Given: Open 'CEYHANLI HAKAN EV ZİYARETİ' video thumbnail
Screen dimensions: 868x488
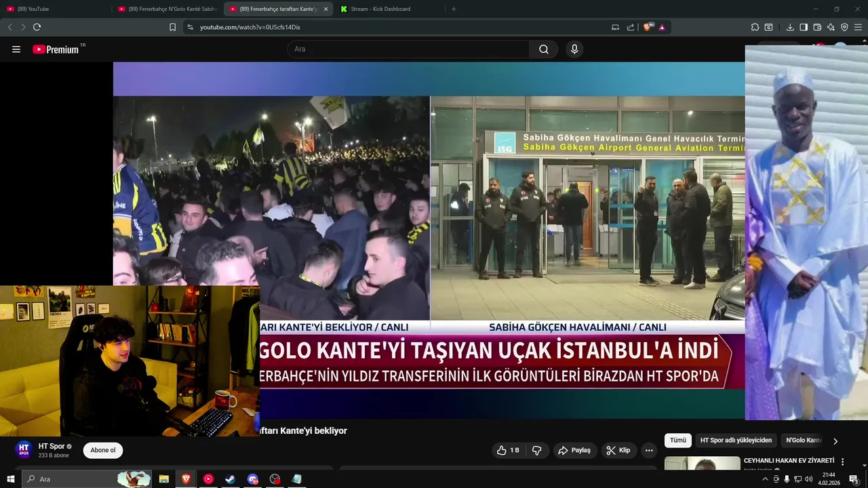Looking at the screenshot, I should click(x=703, y=463).
